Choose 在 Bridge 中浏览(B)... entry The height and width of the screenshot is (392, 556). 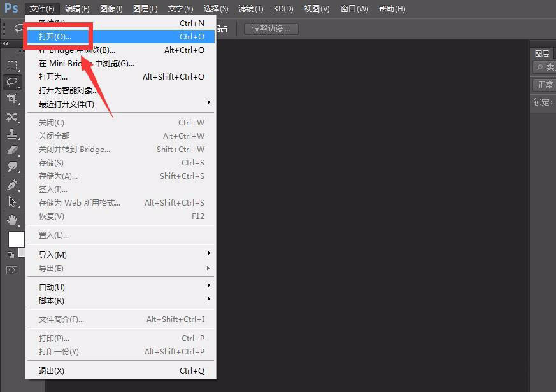coord(121,50)
